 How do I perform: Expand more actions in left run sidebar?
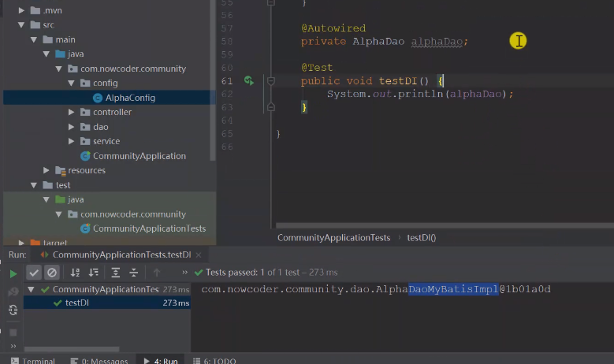click(13, 346)
